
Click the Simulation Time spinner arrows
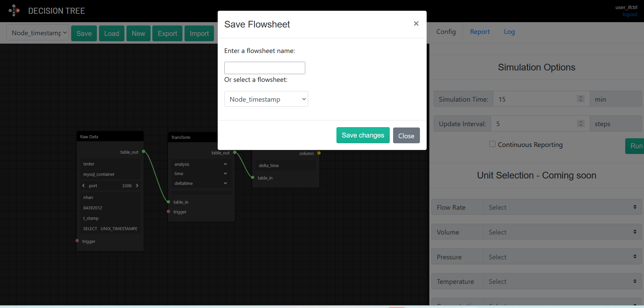(x=581, y=99)
